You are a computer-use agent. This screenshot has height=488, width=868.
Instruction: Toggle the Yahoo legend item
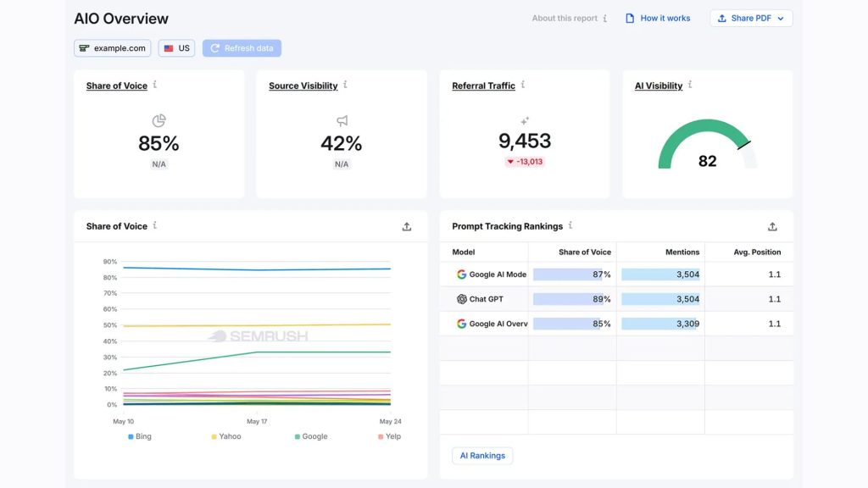(225, 436)
